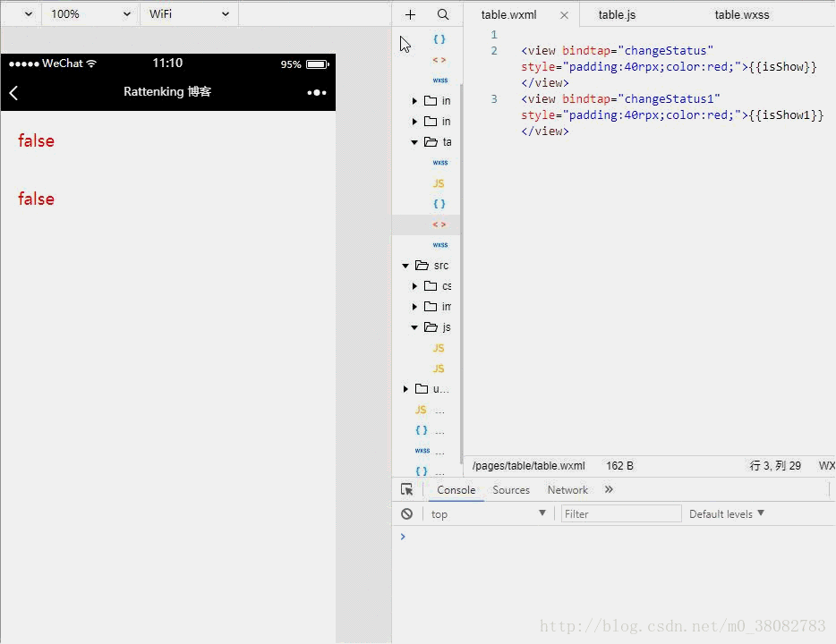Open the 100% zoom dropdown
836x644 pixels.
pos(90,13)
